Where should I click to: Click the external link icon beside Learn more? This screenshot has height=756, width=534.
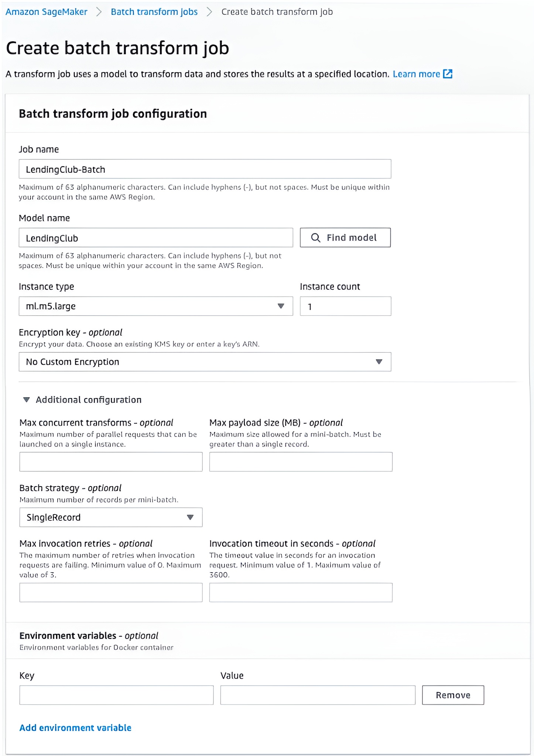point(448,74)
